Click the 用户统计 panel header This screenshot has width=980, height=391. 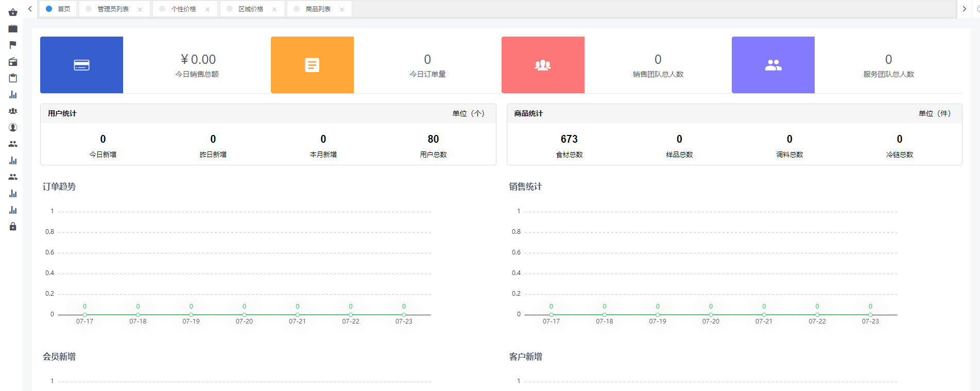[268, 113]
